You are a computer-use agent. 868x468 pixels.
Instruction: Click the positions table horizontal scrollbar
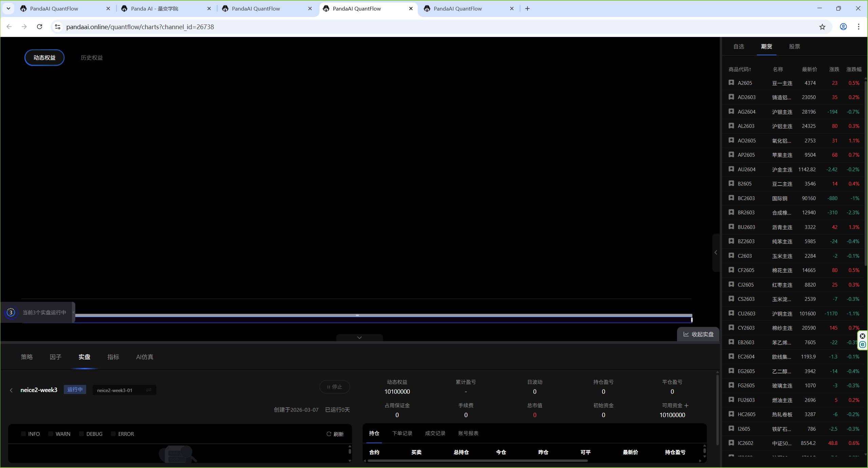click(477, 461)
